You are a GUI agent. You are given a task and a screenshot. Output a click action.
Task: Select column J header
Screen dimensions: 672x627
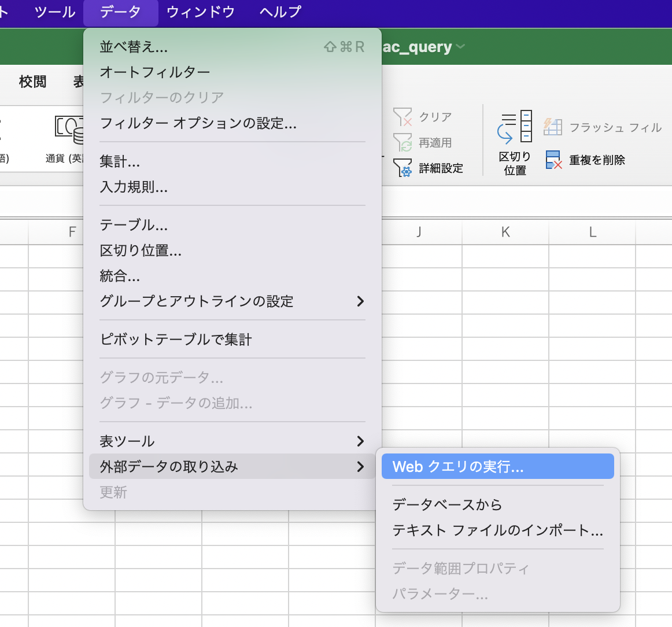(x=419, y=232)
